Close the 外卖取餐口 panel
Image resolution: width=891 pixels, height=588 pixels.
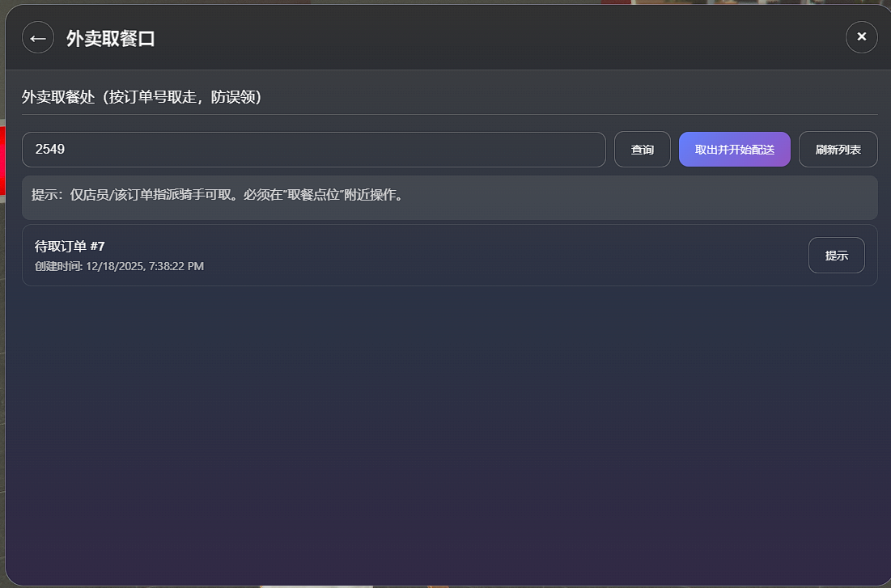click(x=861, y=37)
